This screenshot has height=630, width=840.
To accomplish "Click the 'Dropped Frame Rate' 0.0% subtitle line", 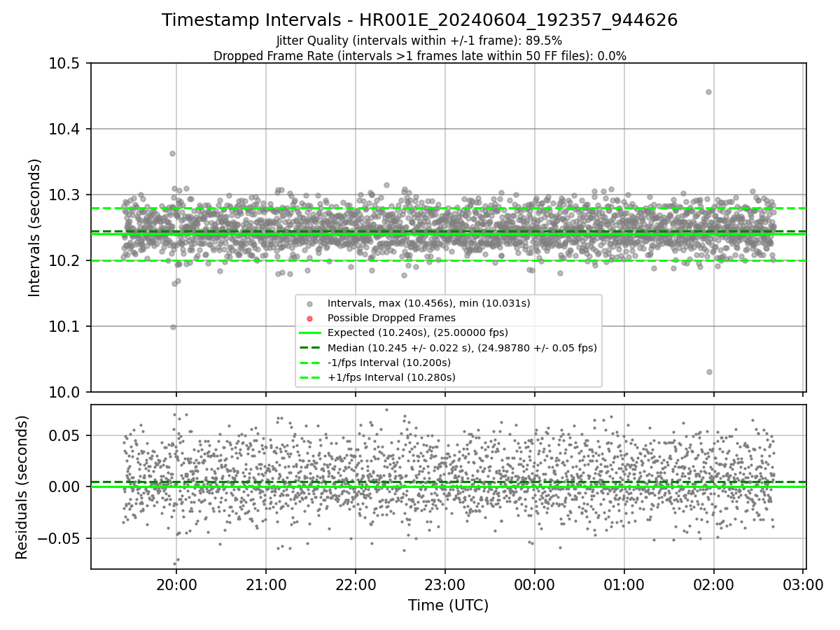I will click(x=420, y=56).
